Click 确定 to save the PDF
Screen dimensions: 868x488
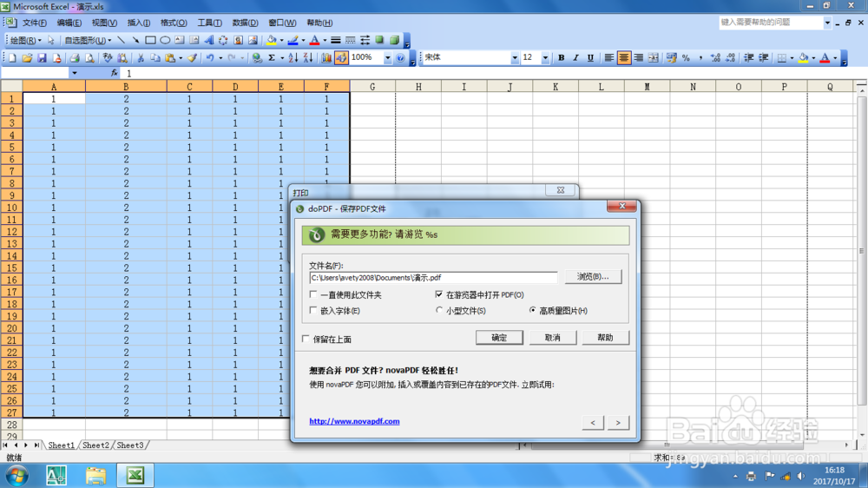(x=499, y=337)
